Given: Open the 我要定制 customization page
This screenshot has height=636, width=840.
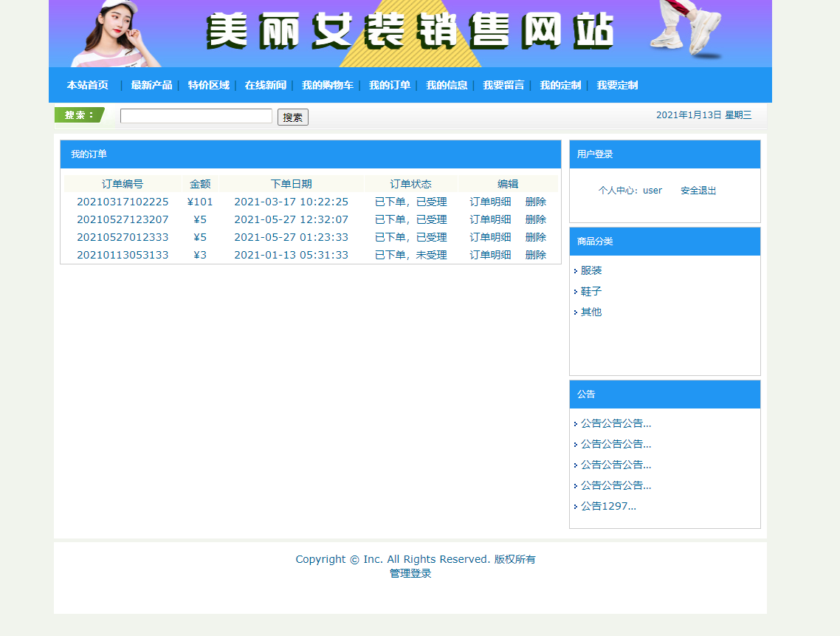Looking at the screenshot, I should (617, 85).
